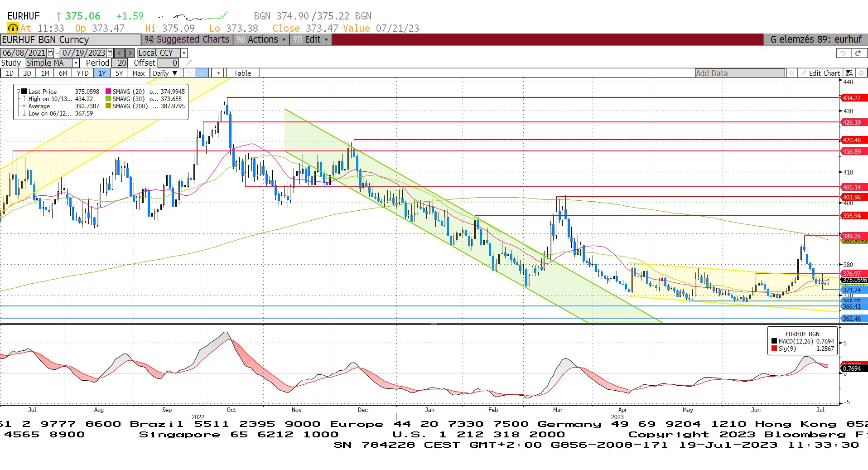
Task: Click the yellow gauge icon beside At
Action: click(12, 28)
